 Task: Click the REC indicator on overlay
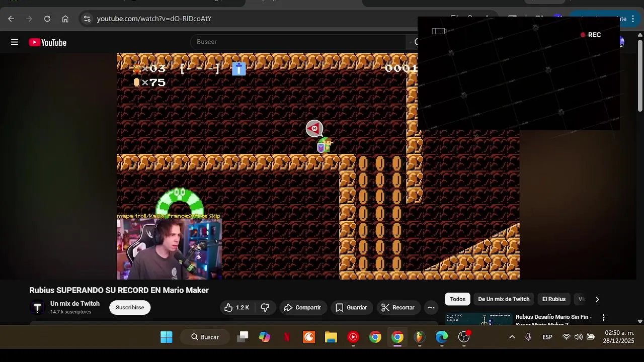point(591,35)
